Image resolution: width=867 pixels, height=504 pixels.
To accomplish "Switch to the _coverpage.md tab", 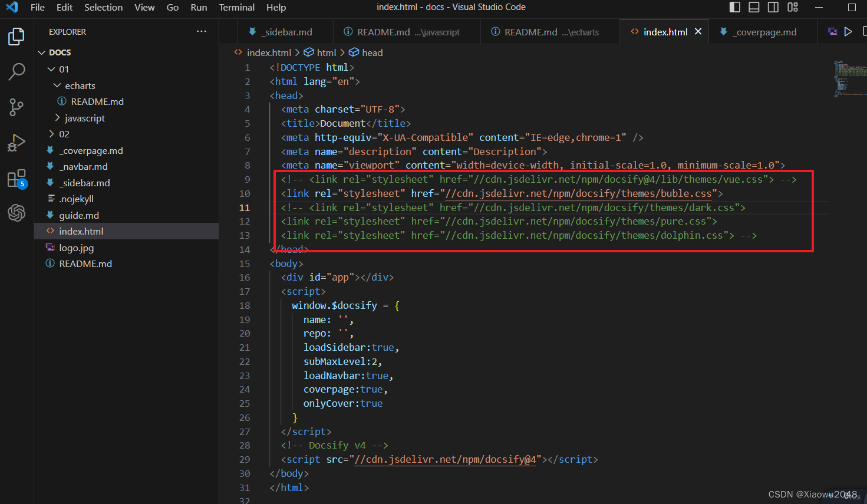I will pyautogui.click(x=763, y=32).
